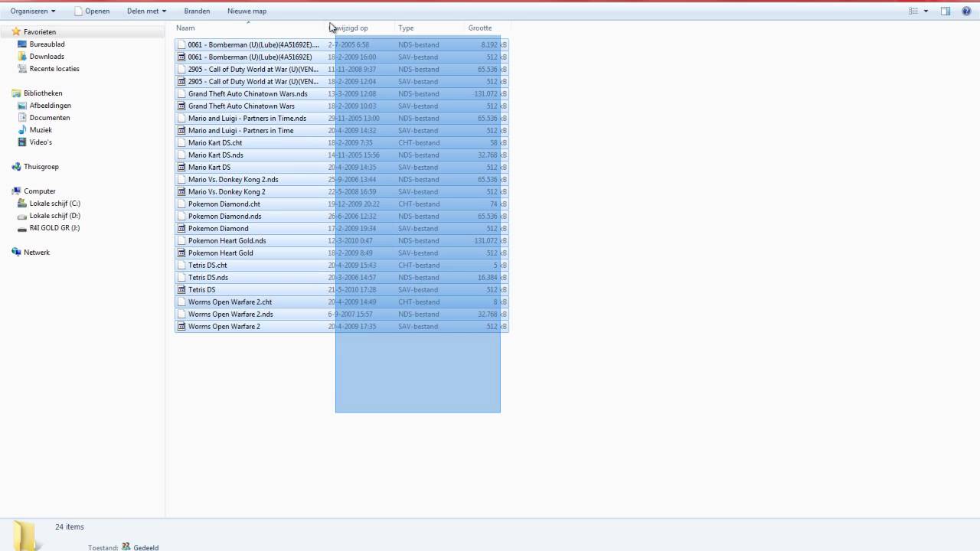Click the file icon of Mario Kart DS.cht
This screenshot has width=980, height=551.
click(181, 142)
